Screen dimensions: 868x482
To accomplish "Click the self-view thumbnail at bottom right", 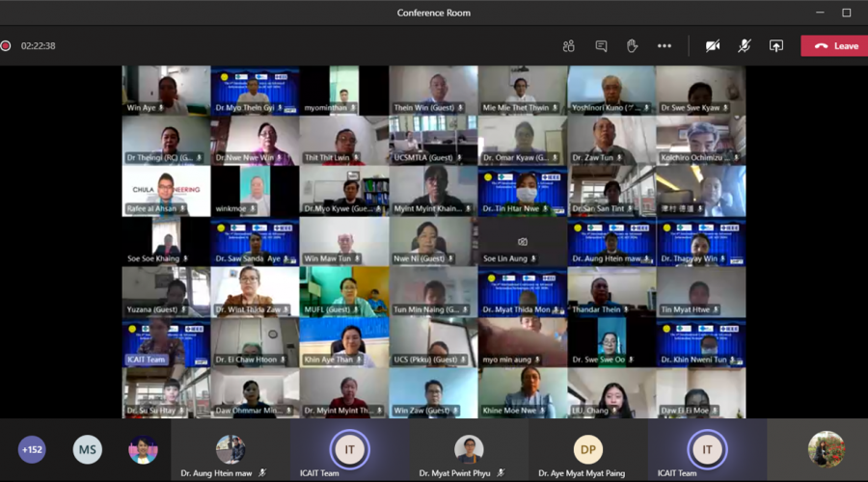I will (x=826, y=449).
